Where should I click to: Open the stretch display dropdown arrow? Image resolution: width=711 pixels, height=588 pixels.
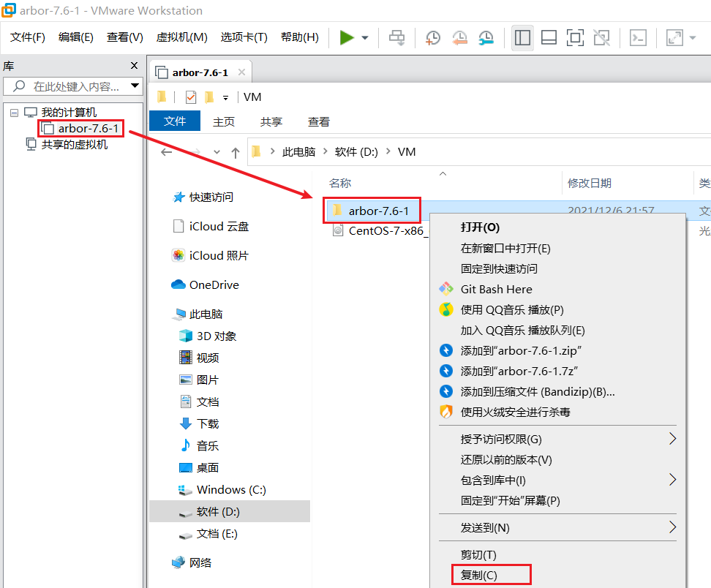(693, 37)
